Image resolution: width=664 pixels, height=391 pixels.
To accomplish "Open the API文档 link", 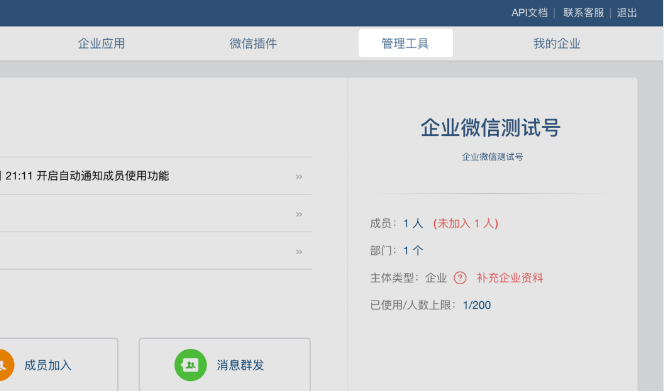I will 529,13.
